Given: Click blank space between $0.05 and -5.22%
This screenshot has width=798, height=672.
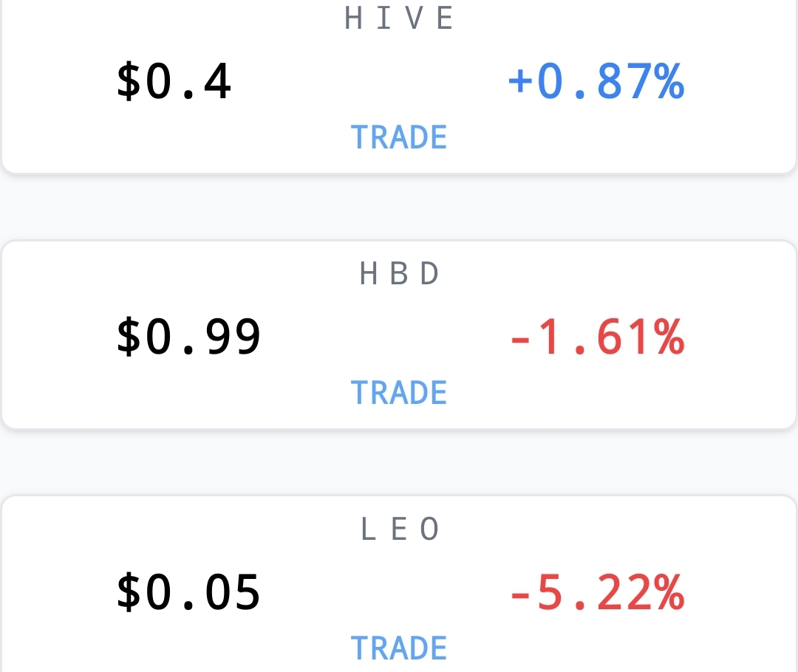Looking at the screenshot, I should (x=386, y=592).
